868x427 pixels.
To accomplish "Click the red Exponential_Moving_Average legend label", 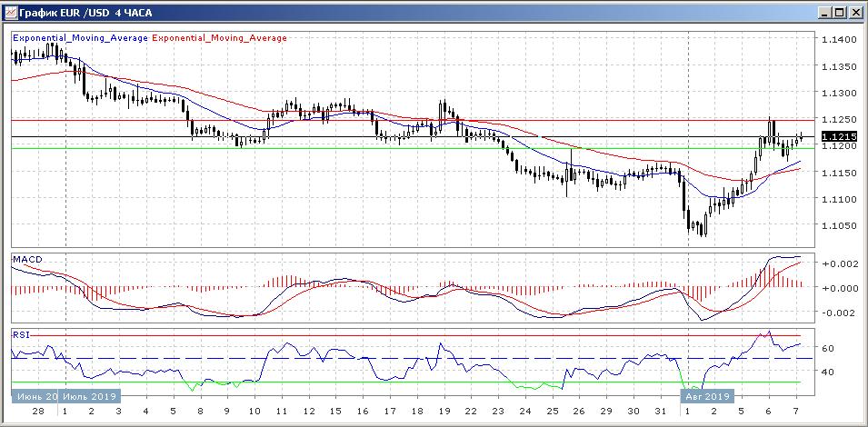I will [219, 38].
